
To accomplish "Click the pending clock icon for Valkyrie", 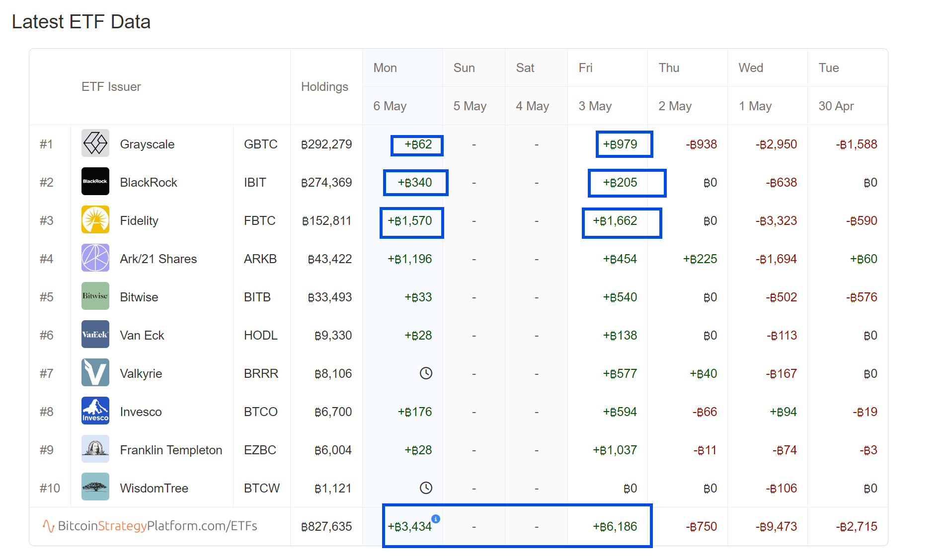I will [426, 373].
